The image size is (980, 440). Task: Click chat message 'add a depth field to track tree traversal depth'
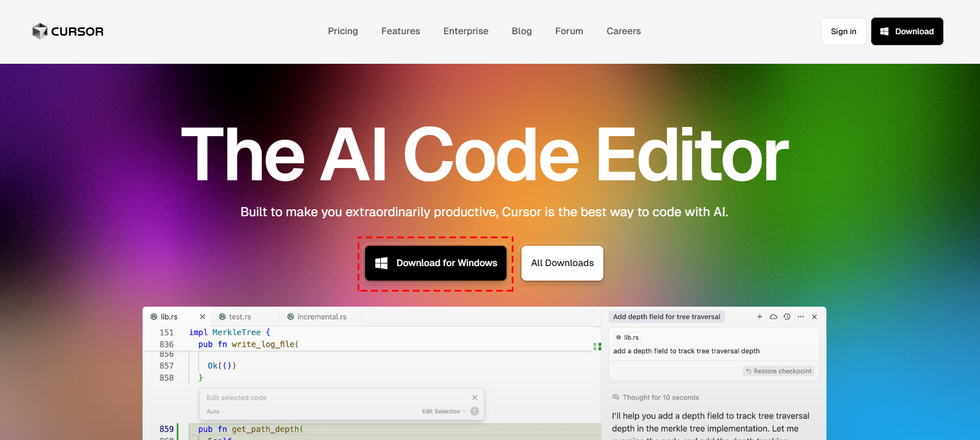coord(686,351)
